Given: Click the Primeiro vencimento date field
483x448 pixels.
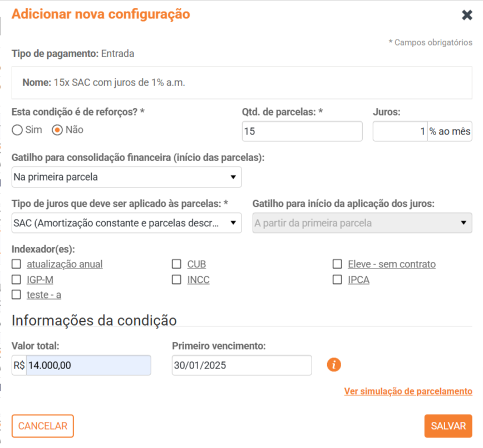Looking at the screenshot, I should click(x=241, y=365).
